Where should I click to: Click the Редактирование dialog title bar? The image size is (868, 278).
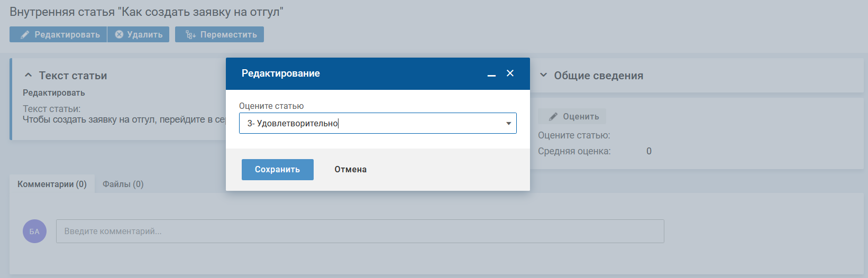click(378, 73)
